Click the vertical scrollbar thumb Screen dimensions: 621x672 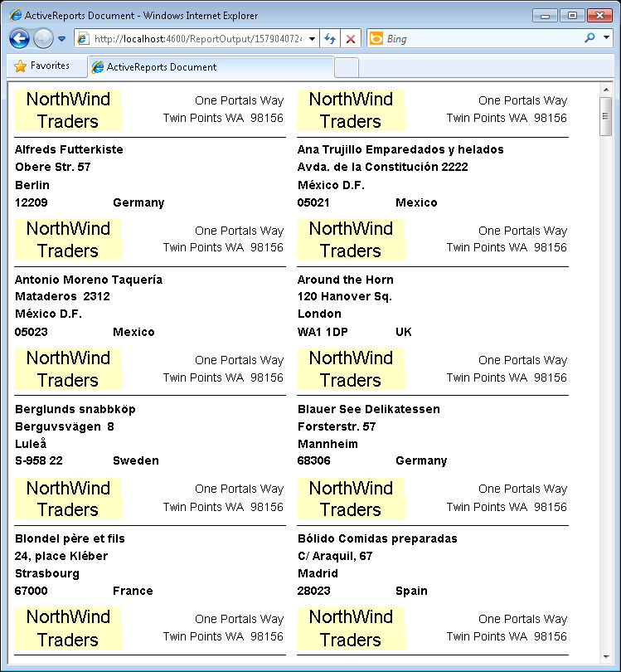coord(605,117)
